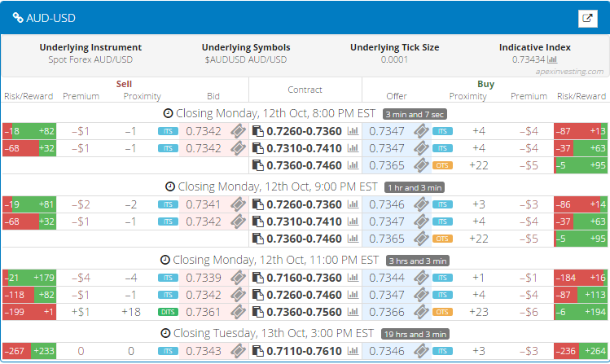Viewport: 610px width, 364px height.
Task: Click the green DITS badge
Action: 168,313
